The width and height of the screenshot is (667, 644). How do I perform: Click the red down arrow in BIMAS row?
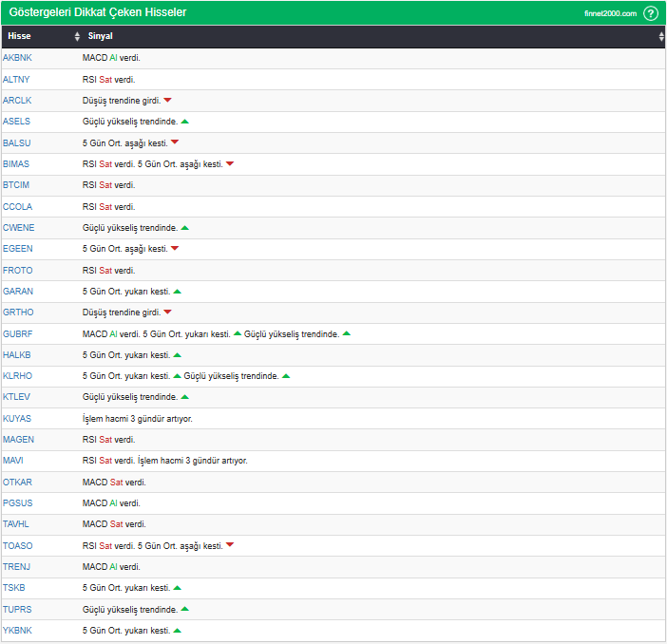click(x=230, y=163)
